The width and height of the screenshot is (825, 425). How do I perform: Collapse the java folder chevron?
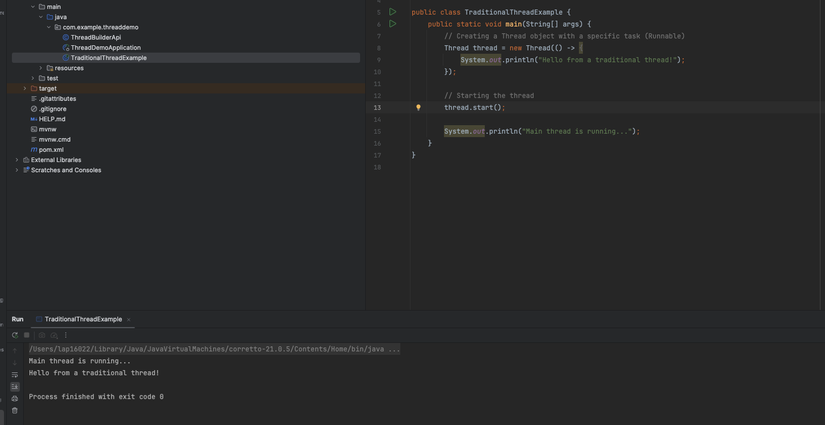coord(41,17)
